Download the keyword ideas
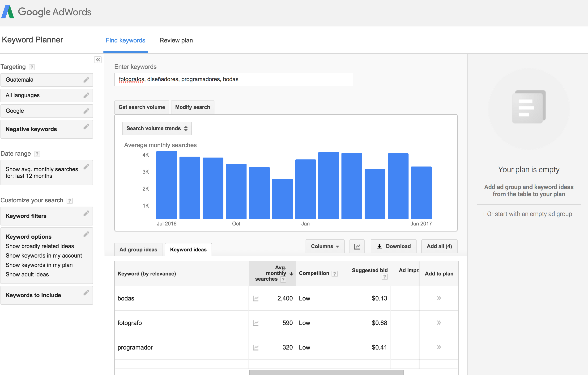Viewport: 588px width, 375px height. pos(393,246)
